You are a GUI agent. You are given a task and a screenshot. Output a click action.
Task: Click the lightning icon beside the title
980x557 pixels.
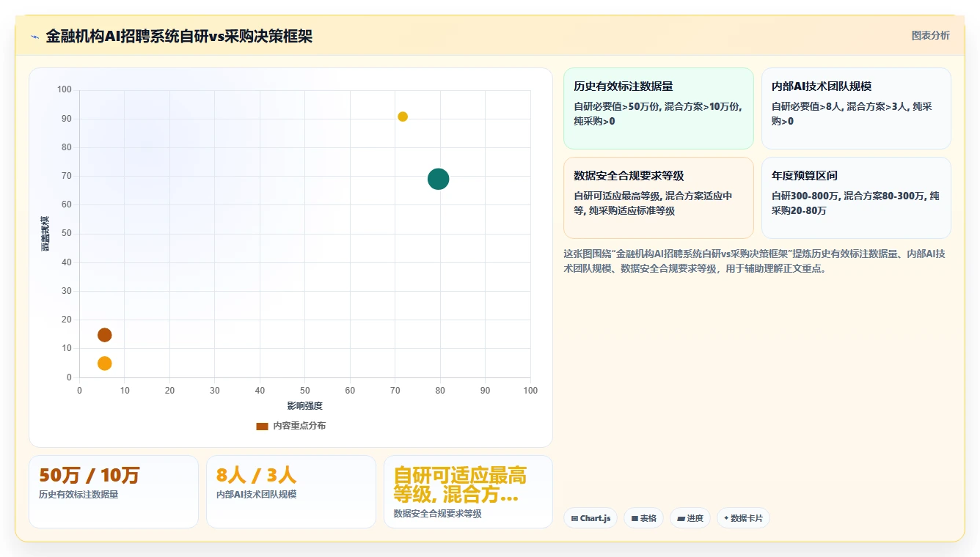coord(34,37)
